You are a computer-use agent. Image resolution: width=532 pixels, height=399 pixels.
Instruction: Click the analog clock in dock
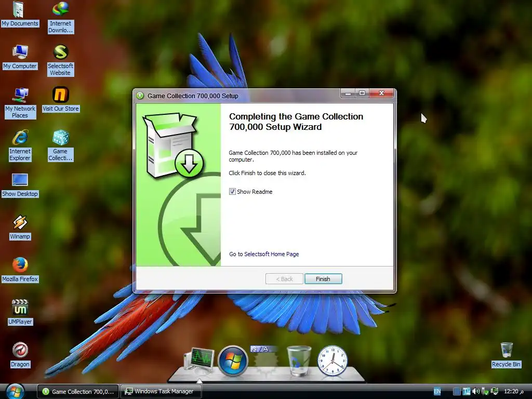332,361
